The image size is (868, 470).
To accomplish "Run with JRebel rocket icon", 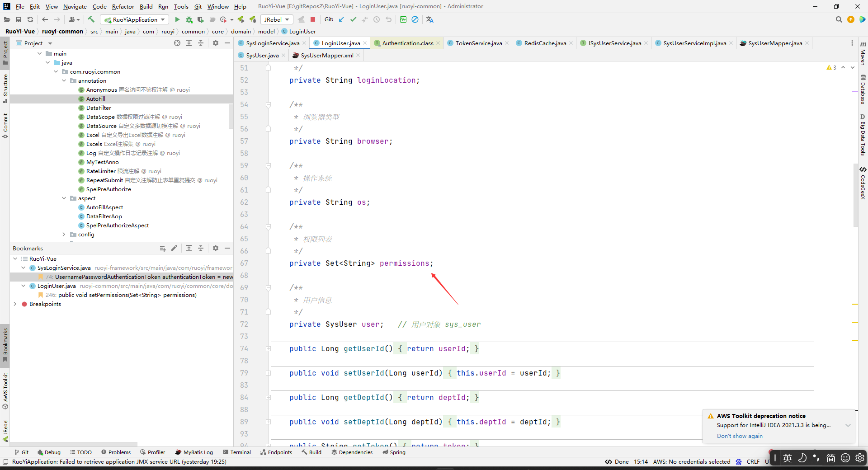I will click(x=241, y=19).
